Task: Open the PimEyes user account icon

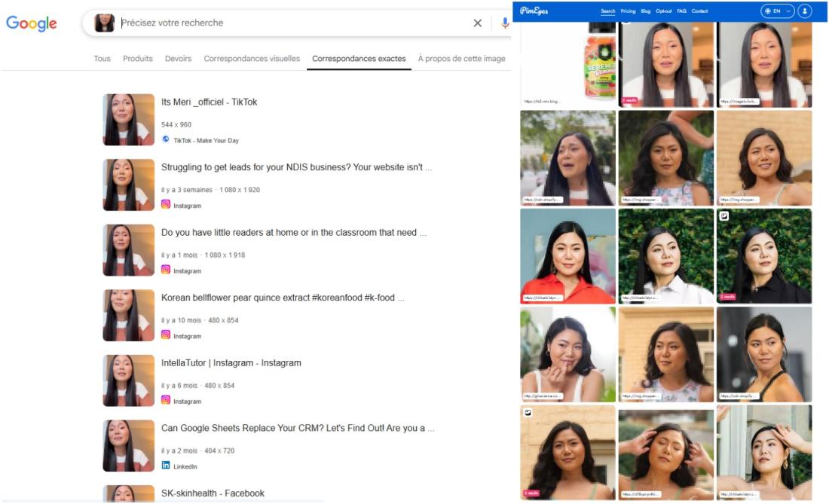Action: coord(805,11)
